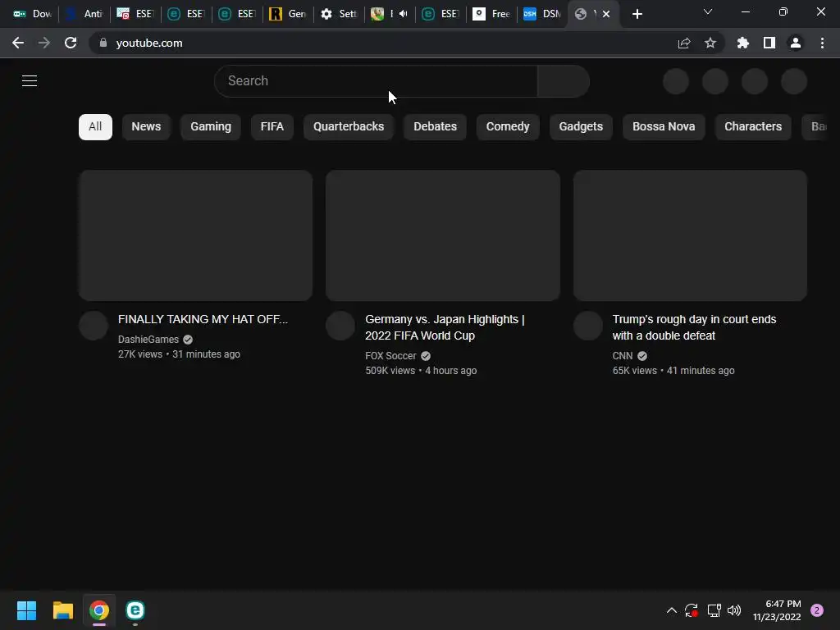This screenshot has width=840, height=630.
Task: Switch to the Gen tab
Action: pos(288,14)
